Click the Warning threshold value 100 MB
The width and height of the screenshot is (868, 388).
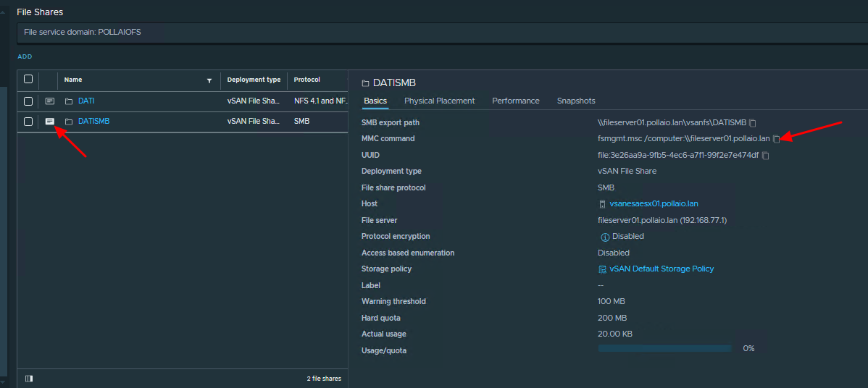click(611, 301)
